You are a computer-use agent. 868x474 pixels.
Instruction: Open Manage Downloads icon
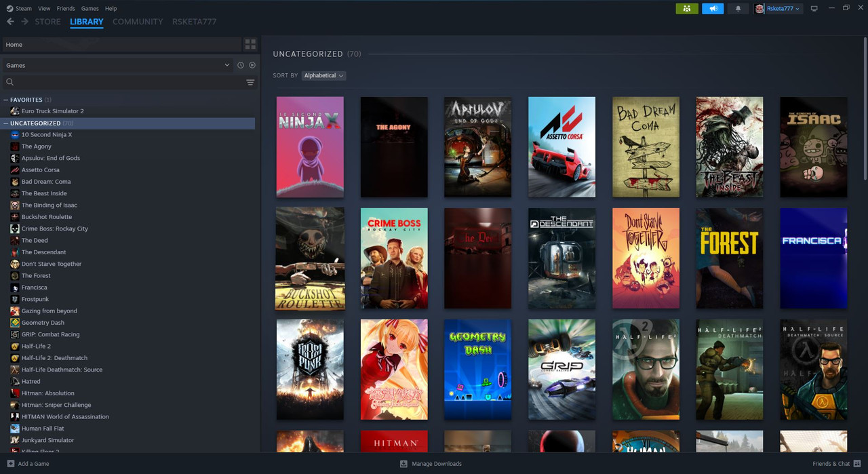(403, 464)
